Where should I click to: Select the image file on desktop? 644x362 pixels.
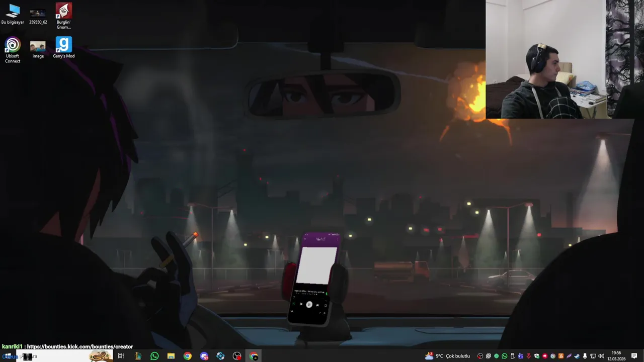pyautogui.click(x=38, y=50)
